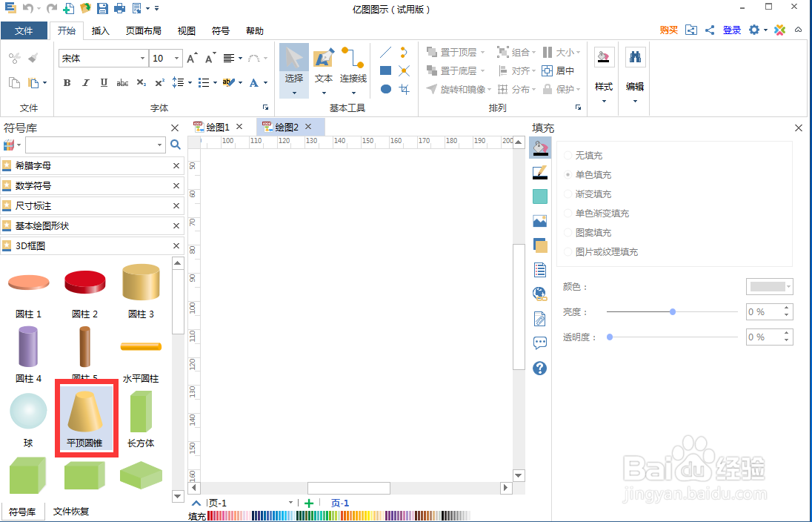Switch to the 插入 (Insert) ribbon tab
The width and height of the screenshot is (812, 522).
[101, 30]
